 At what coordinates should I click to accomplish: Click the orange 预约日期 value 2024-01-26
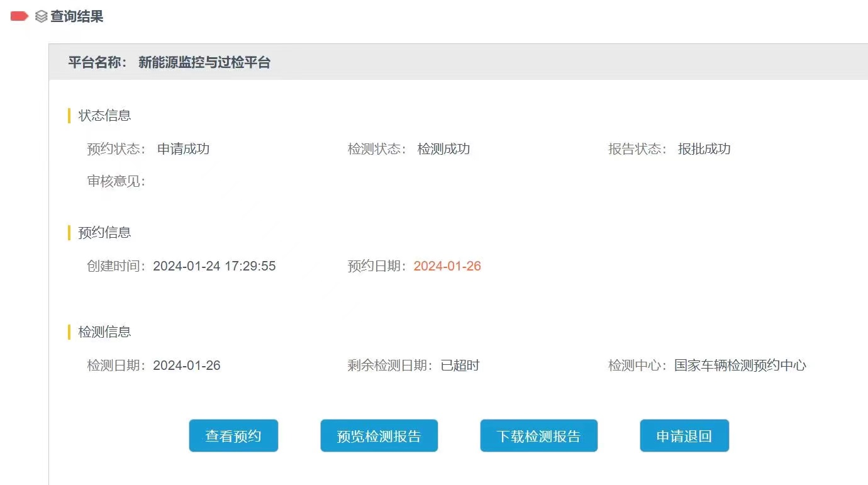[x=447, y=266]
